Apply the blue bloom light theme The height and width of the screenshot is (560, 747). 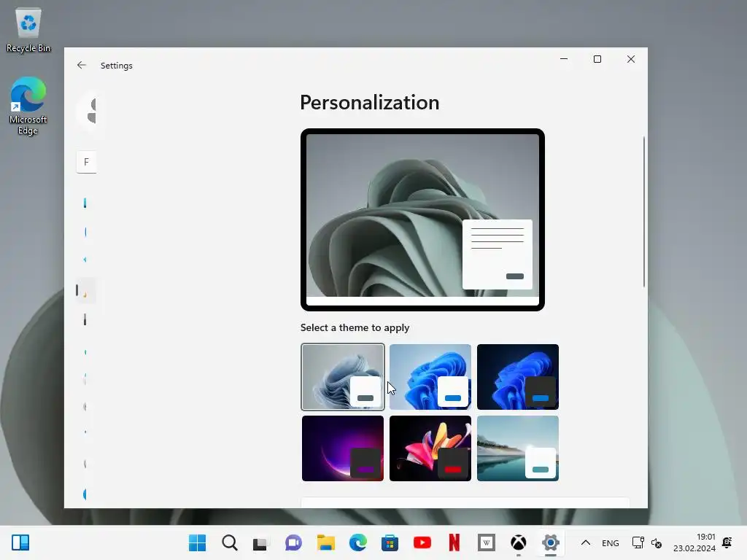[x=430, y=377]
